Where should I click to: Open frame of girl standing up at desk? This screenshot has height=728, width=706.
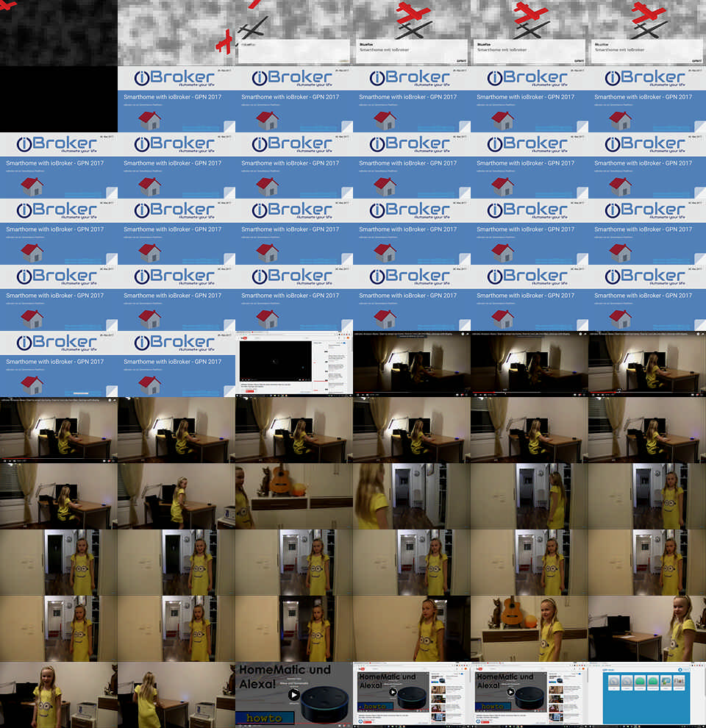tap(176, 496)
